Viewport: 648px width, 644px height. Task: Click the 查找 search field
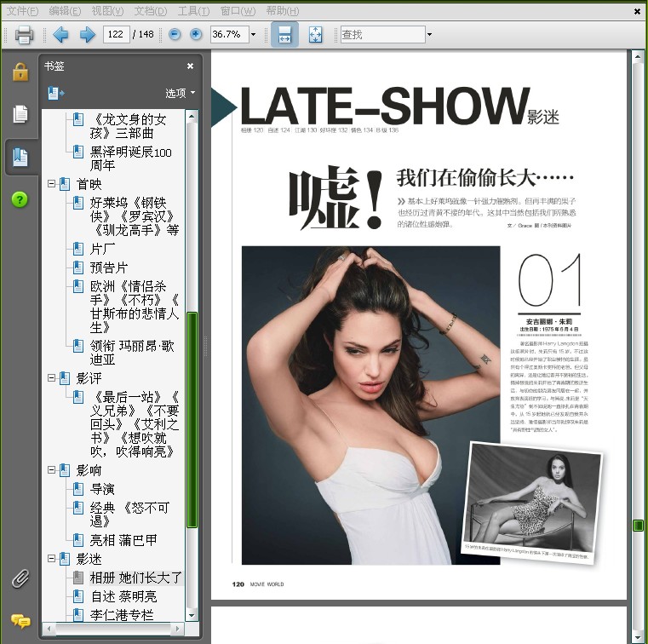[x=382, y=34]
